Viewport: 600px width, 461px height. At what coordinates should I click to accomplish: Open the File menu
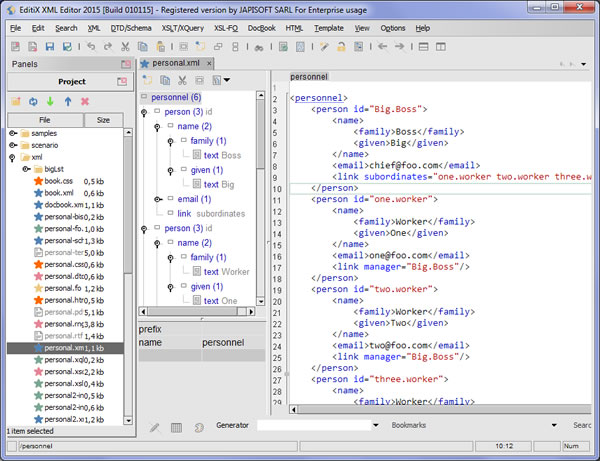tap(15, 28)
